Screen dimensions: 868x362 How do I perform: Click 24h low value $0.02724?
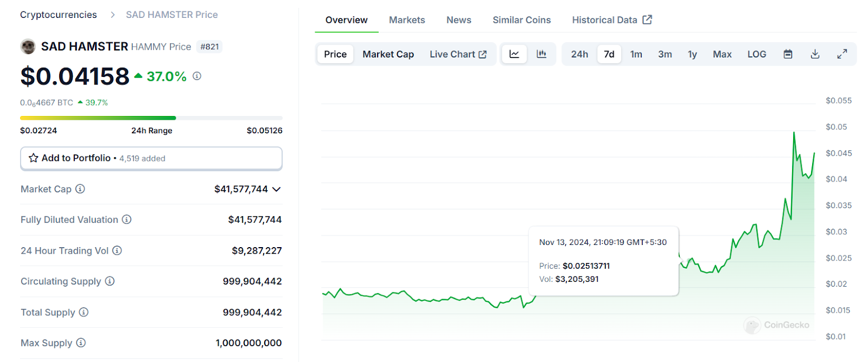39,131
